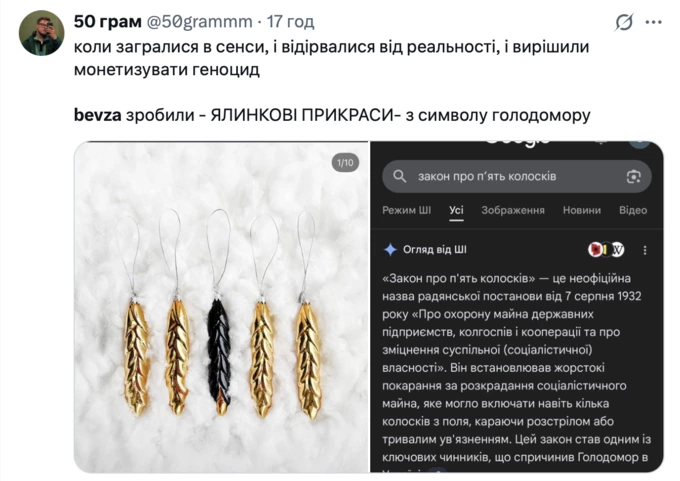Open the wheat ornaments photo
Image resolution: width=680 pixels, height=481 pixels.
[x=220, y=320]
